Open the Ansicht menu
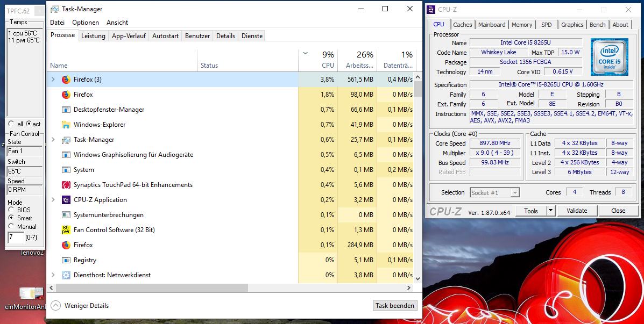Screen dimensions: 644x324 pyautogui.click(x=117, y=23)
